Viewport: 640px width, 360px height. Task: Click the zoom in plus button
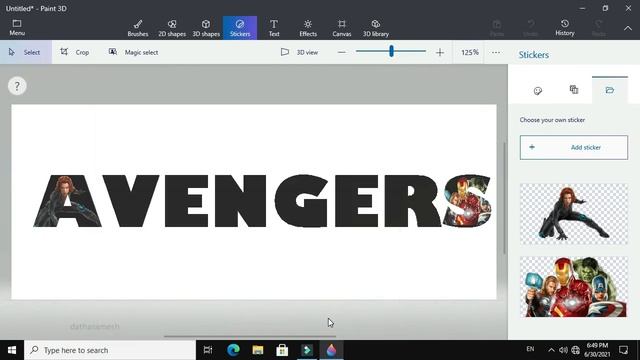[x=440, y=52]
